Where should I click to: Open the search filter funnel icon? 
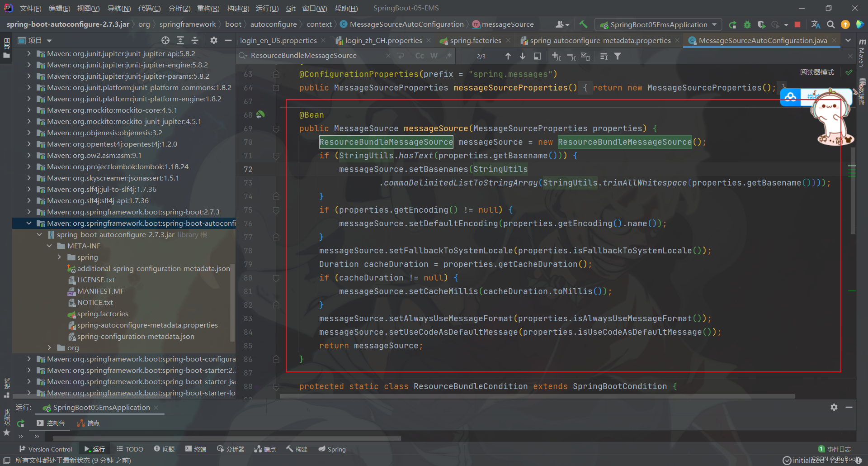click(618, 56)
